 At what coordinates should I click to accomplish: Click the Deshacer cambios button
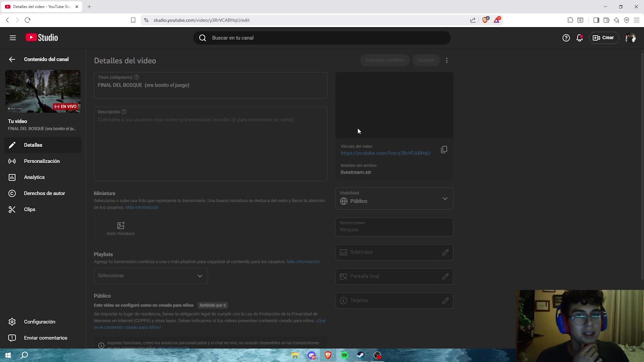[x=385, y=60]
